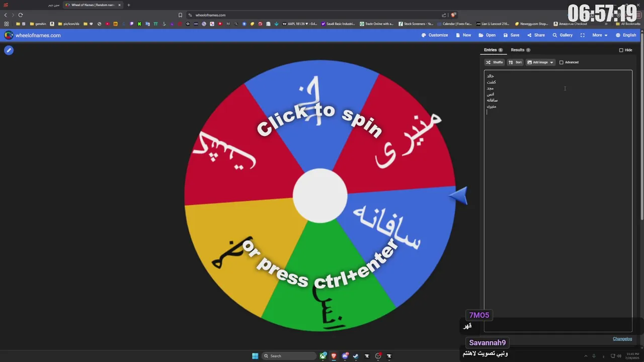This screenshot has width=644, height=362.
Task: Click the taskbar Search box
Action: pos(289,356)
